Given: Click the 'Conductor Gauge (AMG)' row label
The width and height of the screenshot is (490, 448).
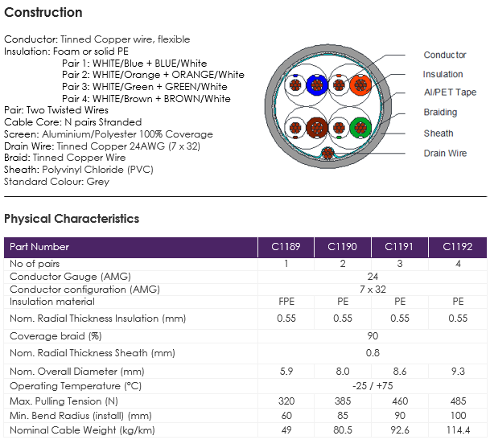Looking at the screenshot, I should click(70, 277).
